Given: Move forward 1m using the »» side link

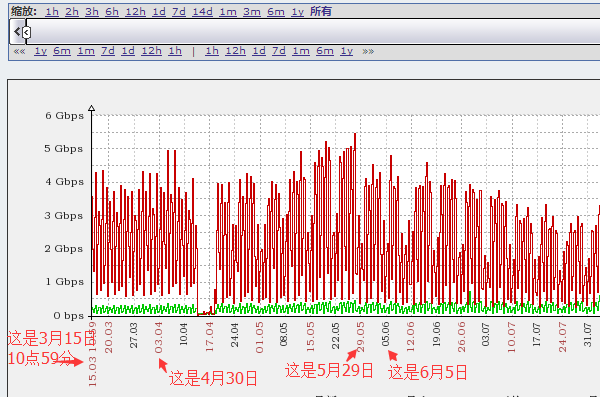Looking at the screenshot, I should coord(301,51).
